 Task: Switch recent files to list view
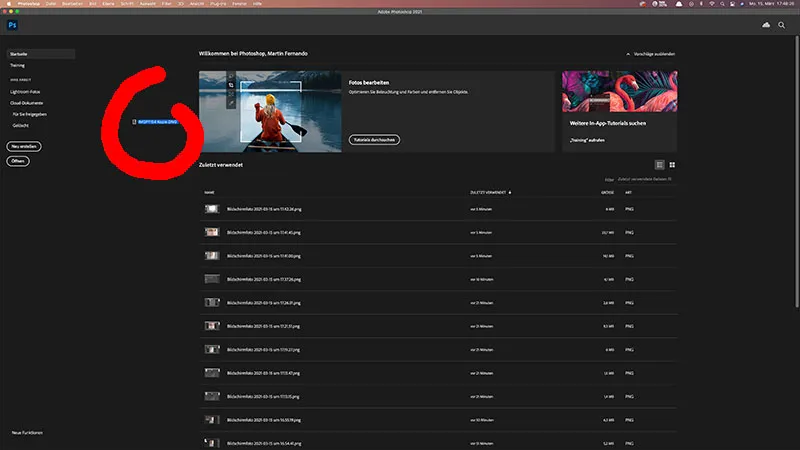659,165
